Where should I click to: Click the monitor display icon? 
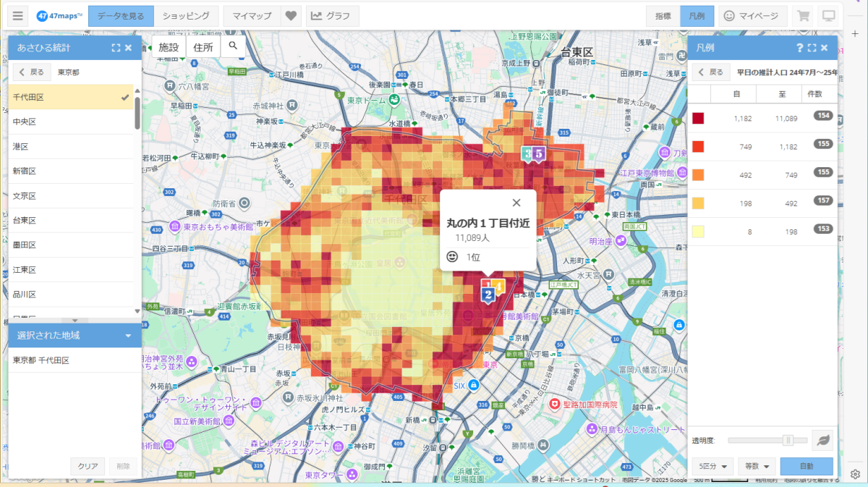829,16
